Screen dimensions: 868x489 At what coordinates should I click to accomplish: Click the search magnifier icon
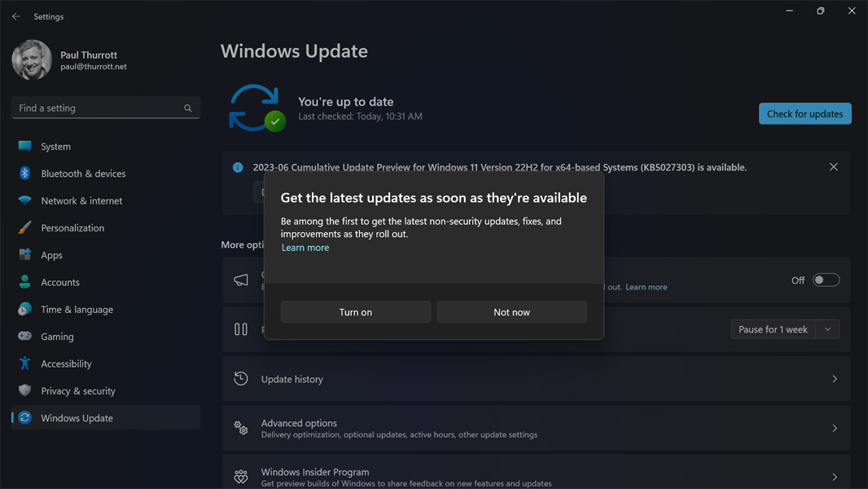(187, 108)
